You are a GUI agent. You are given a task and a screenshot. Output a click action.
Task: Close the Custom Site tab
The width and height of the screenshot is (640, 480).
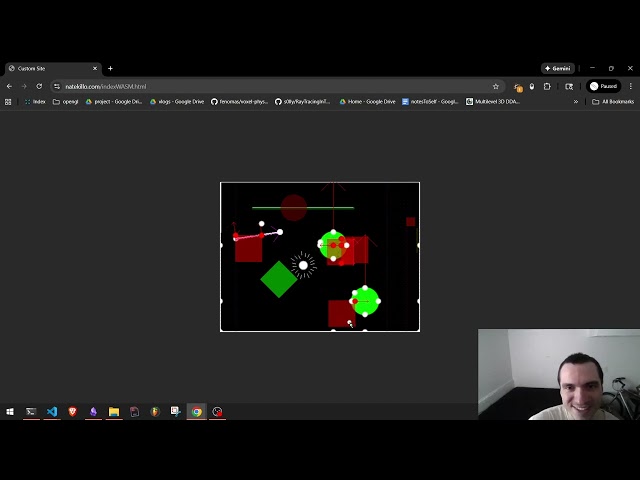[95, 68]
